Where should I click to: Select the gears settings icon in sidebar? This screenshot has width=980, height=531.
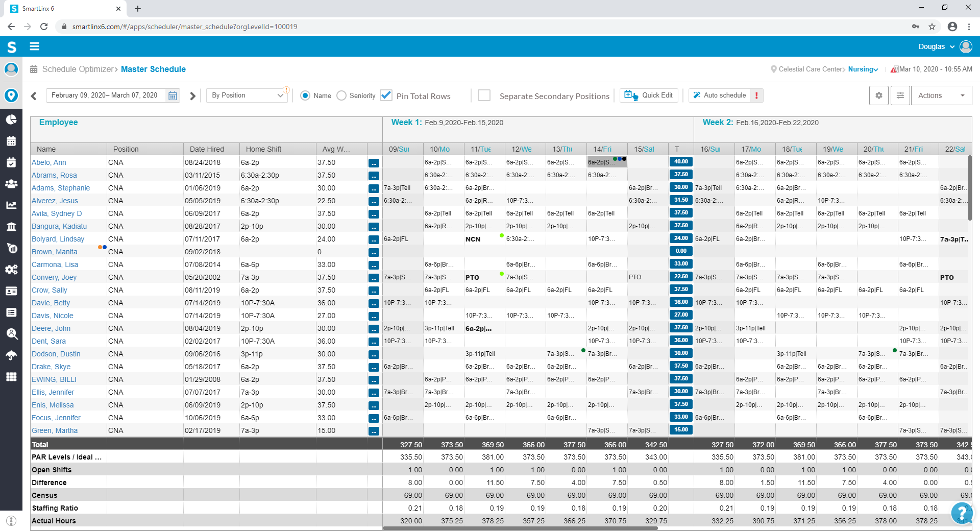(11, 270)
